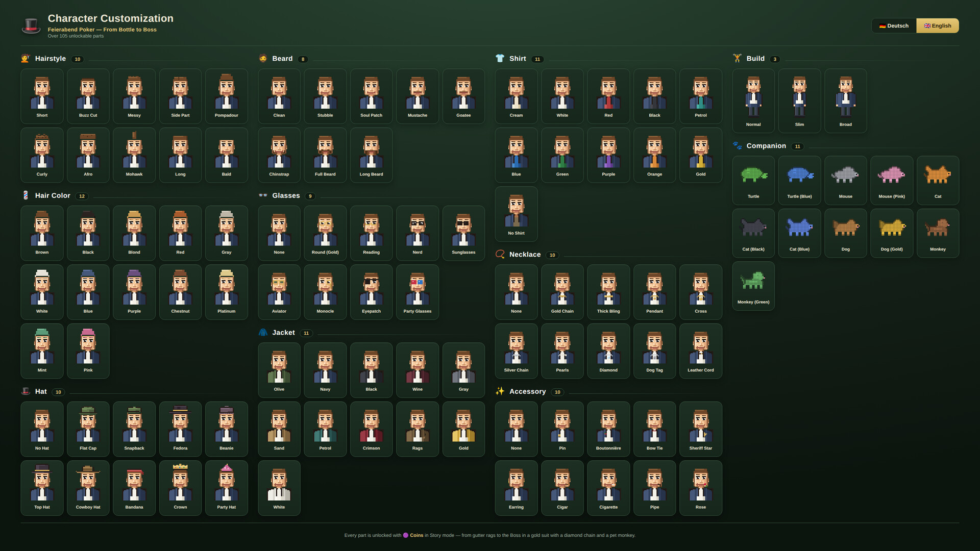980x551 pixels.
Task: Select the Cat (Blue) companion
Action: pyautogui.click(x=800, y=233)
